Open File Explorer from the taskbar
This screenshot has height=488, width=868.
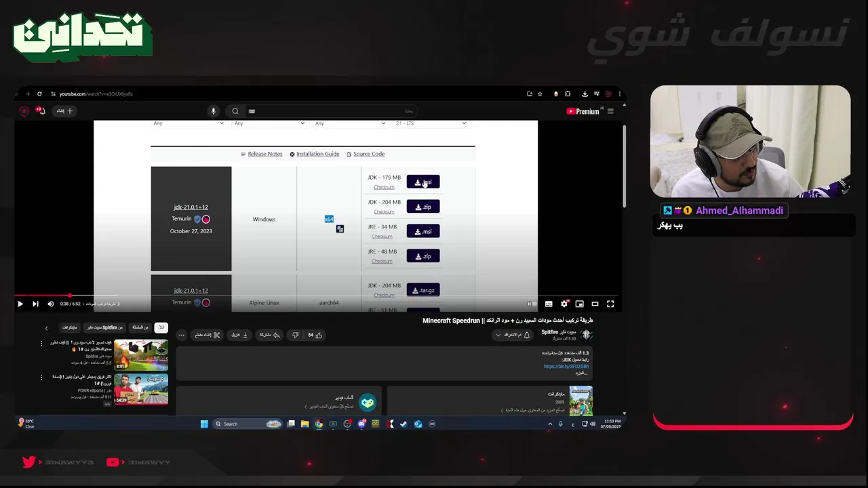click(305, 424)
